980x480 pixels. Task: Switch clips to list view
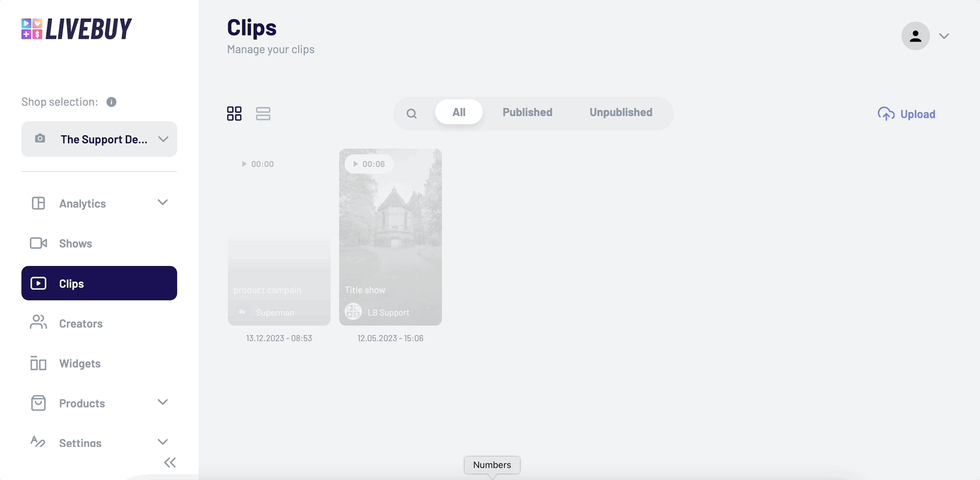tap(263, 113)
